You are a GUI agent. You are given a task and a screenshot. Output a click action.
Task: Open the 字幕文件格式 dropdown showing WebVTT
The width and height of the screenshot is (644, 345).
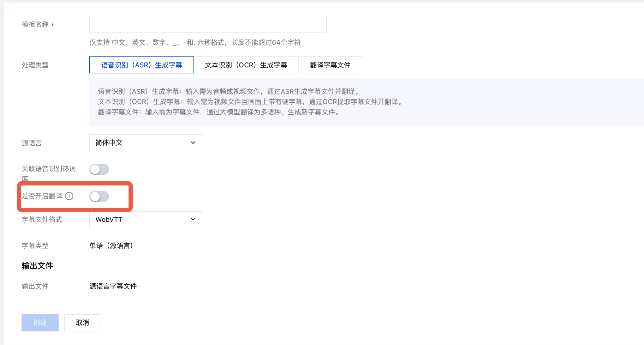pos(146,220)
